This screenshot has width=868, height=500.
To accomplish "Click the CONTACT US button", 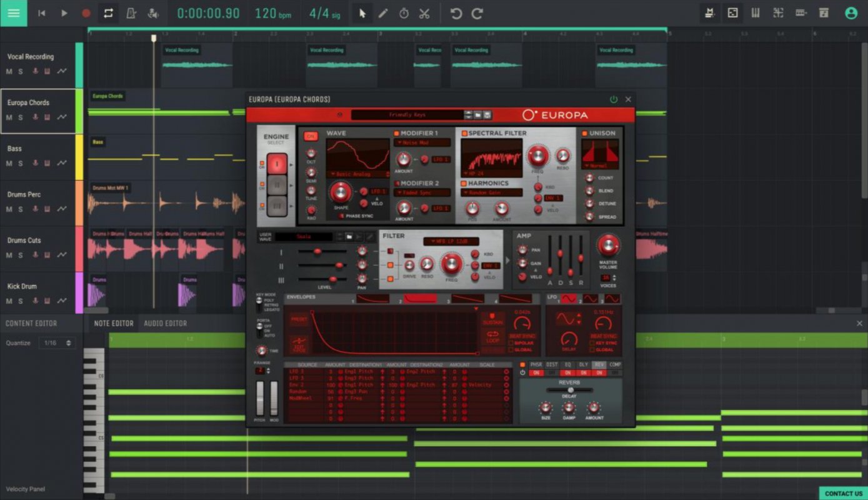I will pyautogui.click(x=842, y=493).
